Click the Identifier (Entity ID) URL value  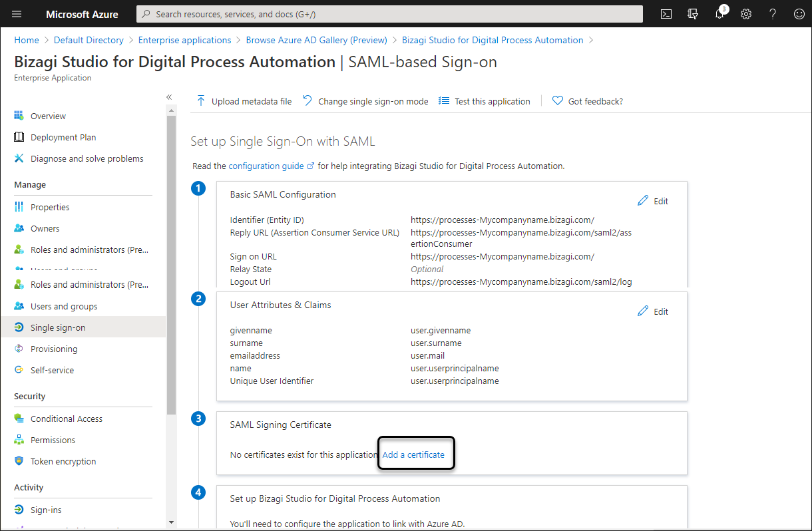[x=503, y=220]
